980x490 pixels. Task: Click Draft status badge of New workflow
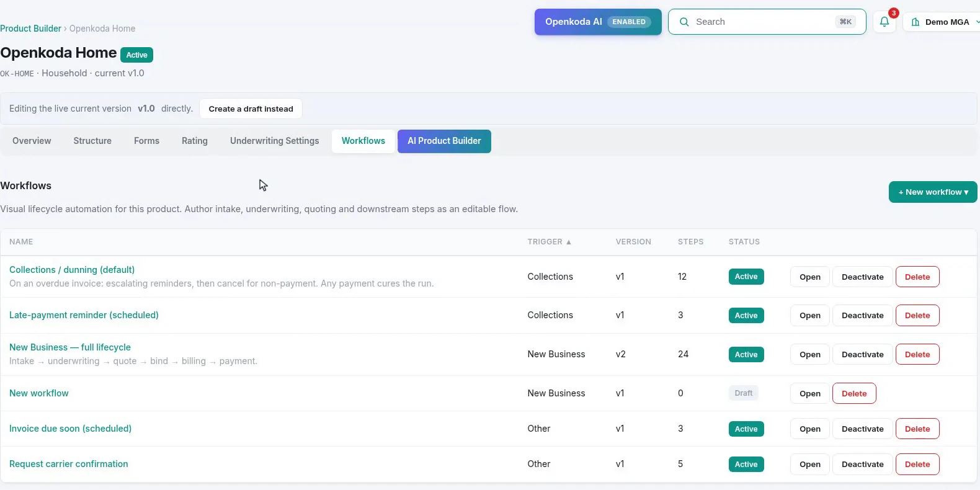pyautogui.click(x=743, y=393)
